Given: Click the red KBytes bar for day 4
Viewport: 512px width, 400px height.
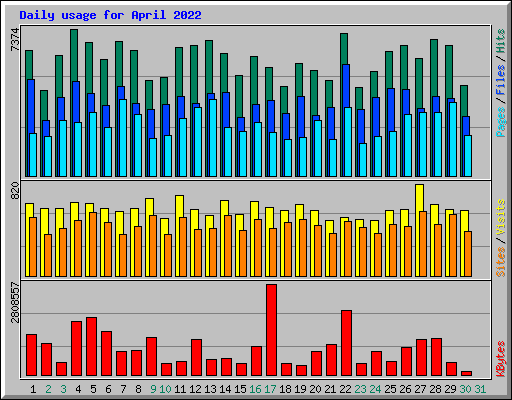Looking at the screenshot, I should [76, 349].
